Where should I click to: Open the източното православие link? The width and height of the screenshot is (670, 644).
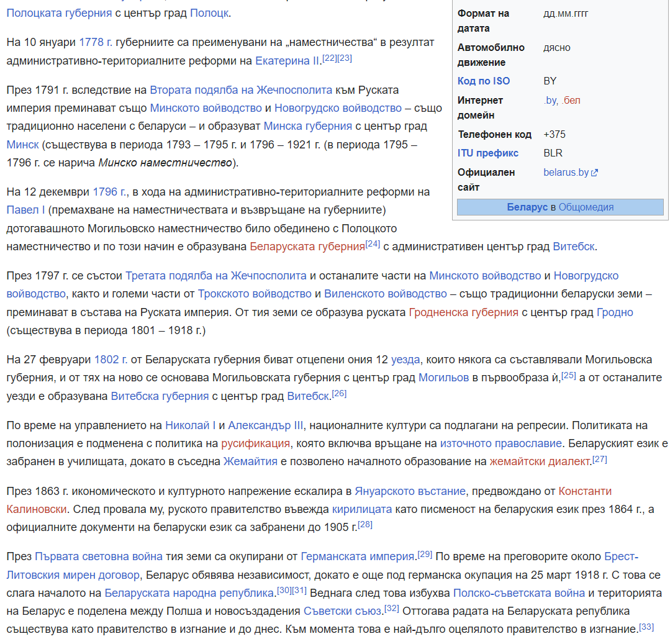(500, 443)
